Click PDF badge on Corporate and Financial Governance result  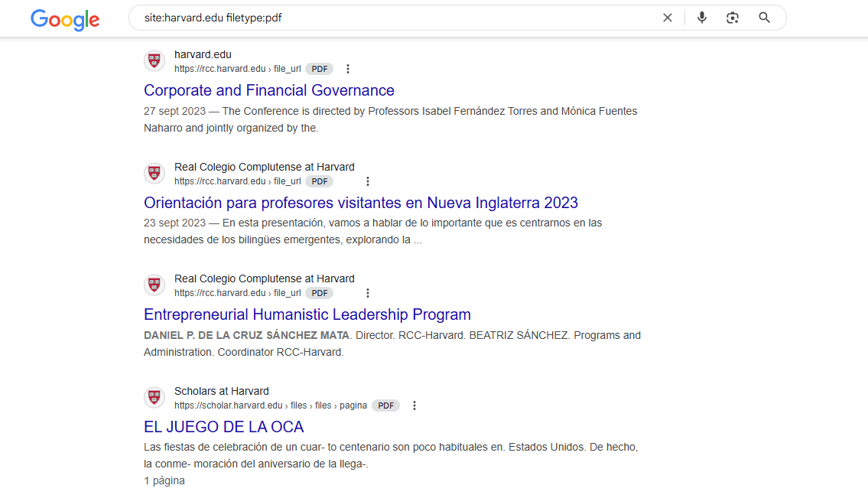click(320, 69)
